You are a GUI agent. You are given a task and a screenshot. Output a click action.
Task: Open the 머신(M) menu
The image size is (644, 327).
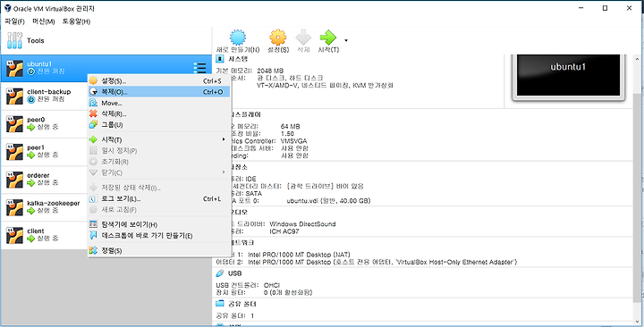pos(44,21)
